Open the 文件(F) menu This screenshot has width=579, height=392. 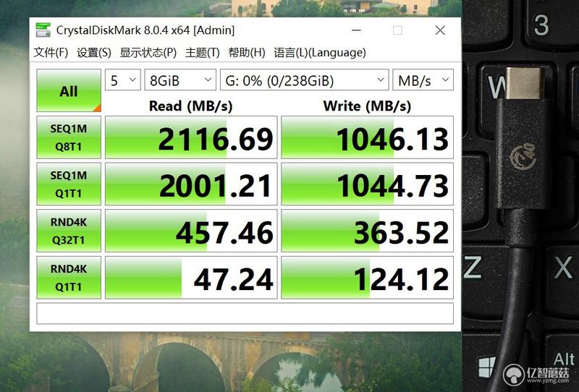[x=51, y=52]
